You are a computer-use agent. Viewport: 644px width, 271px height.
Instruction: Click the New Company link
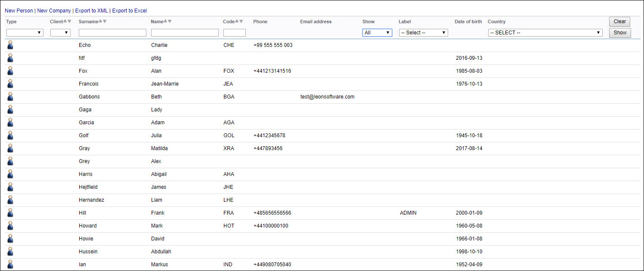(x=54, y=11)
